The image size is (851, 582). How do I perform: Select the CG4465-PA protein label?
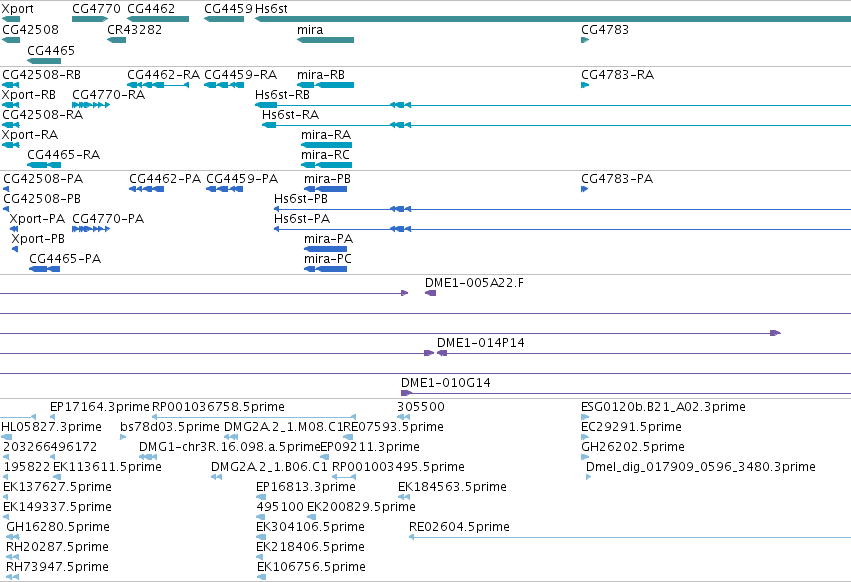coord(65,259)
